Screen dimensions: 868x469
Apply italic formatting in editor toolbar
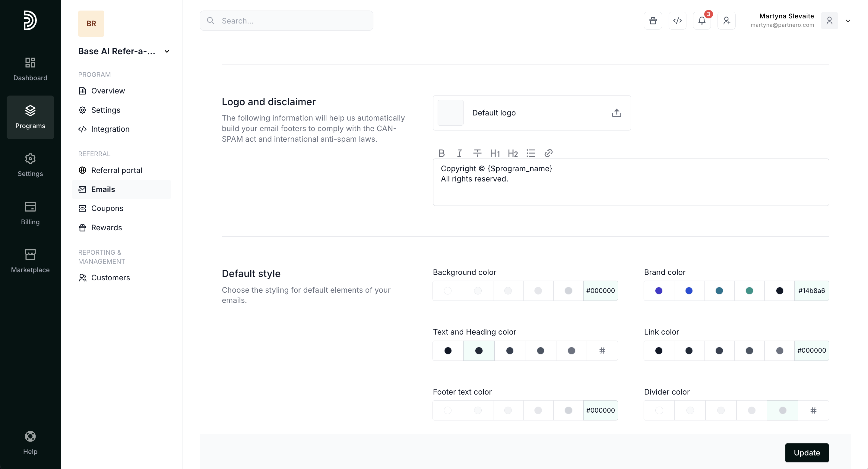[x=459, y=153]
